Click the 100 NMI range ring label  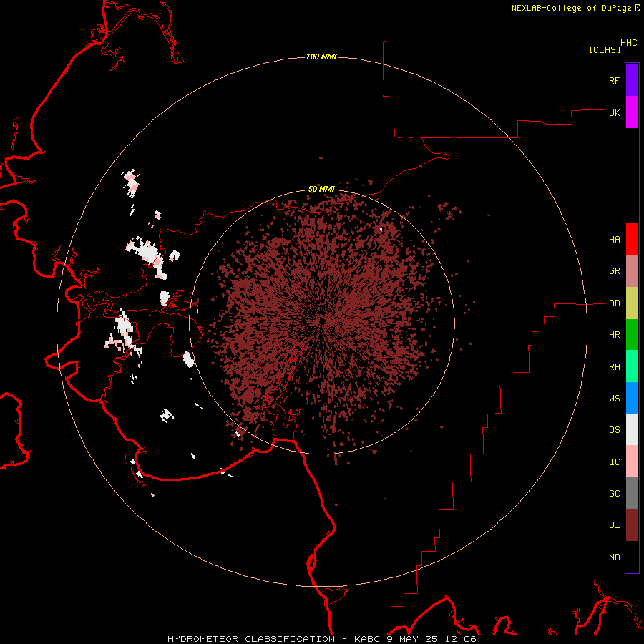pyautogui.click(x=321, y=57)
